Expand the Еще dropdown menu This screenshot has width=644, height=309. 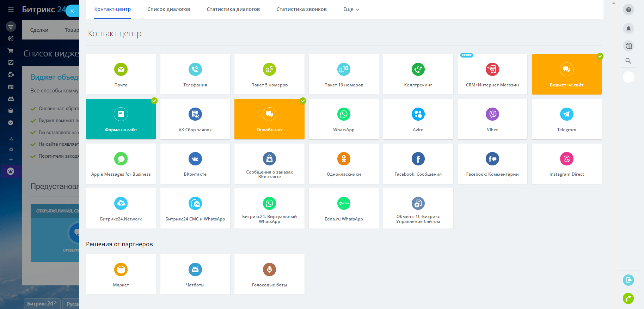(351, 9)
